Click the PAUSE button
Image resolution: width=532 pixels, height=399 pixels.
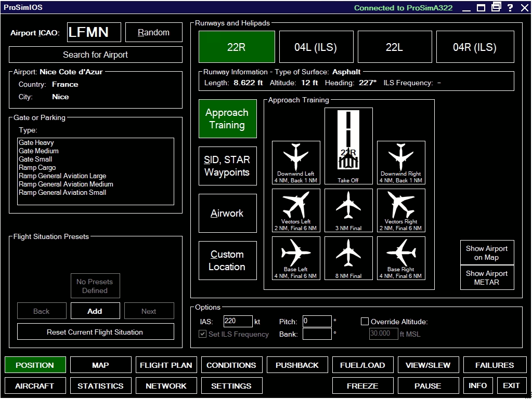[428, 386]
